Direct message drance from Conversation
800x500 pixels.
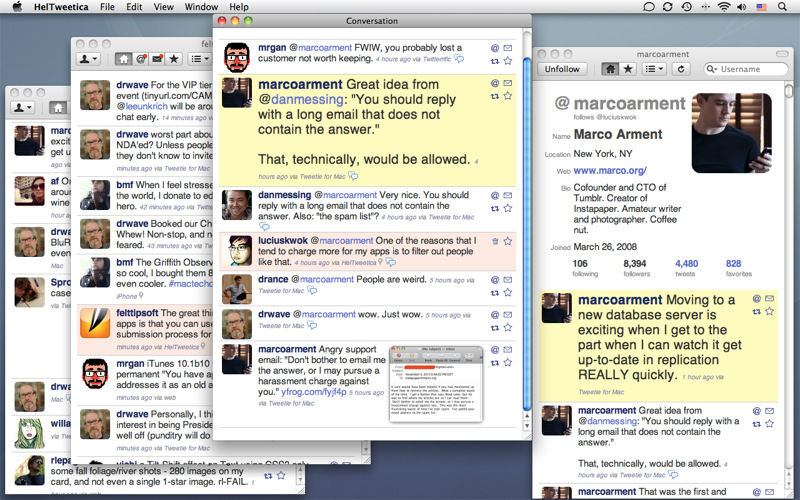click(508, 280)
